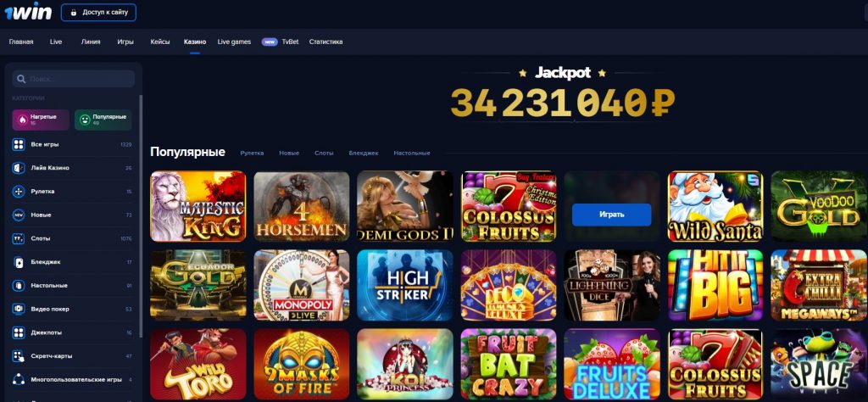Image resolution: width=868 pixels, height=402 pixels.
Task: Click the sidebar vertical scrollbar
Action: click(x=141, y=210)
